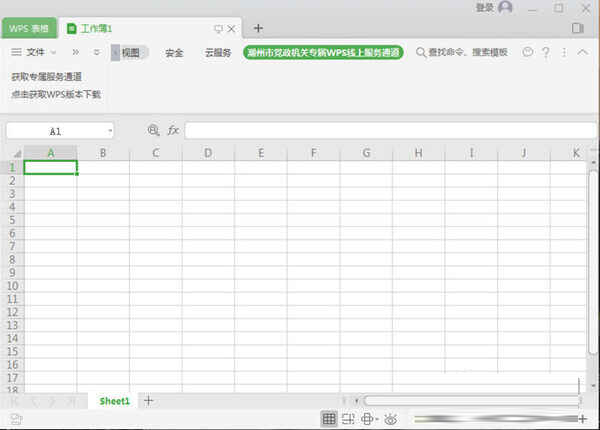The height and width of the screenshot is (430, 600).
Task: Open the green WPS线上服务通道 tab
Action: 323,52
